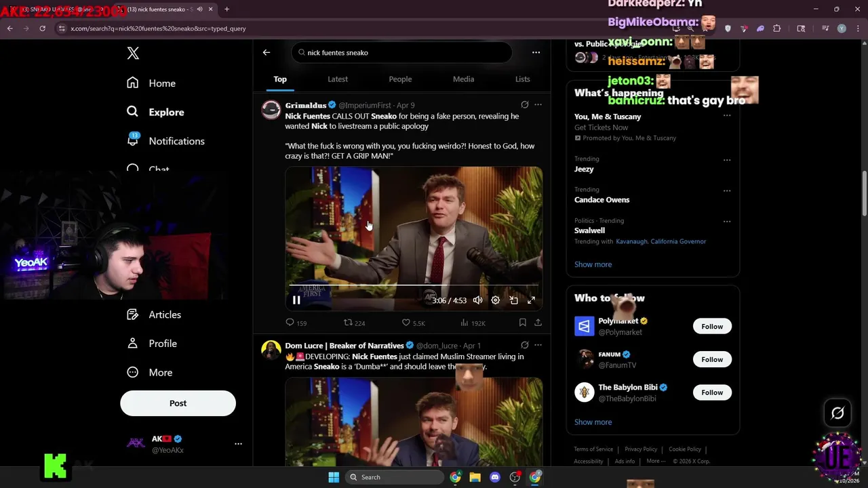Open Chrome three-dot menu
This screenshot has height=488, width=868.
click(858, 28)
